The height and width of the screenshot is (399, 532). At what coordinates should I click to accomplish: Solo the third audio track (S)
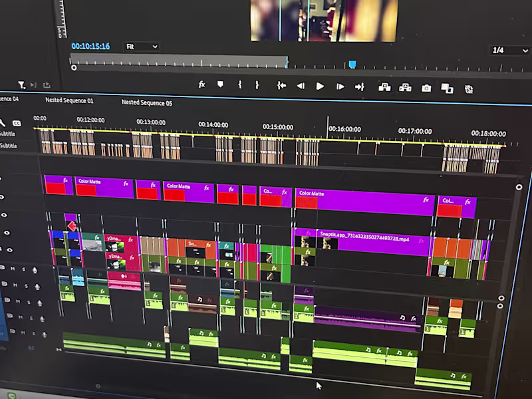(x=29, y=302)
